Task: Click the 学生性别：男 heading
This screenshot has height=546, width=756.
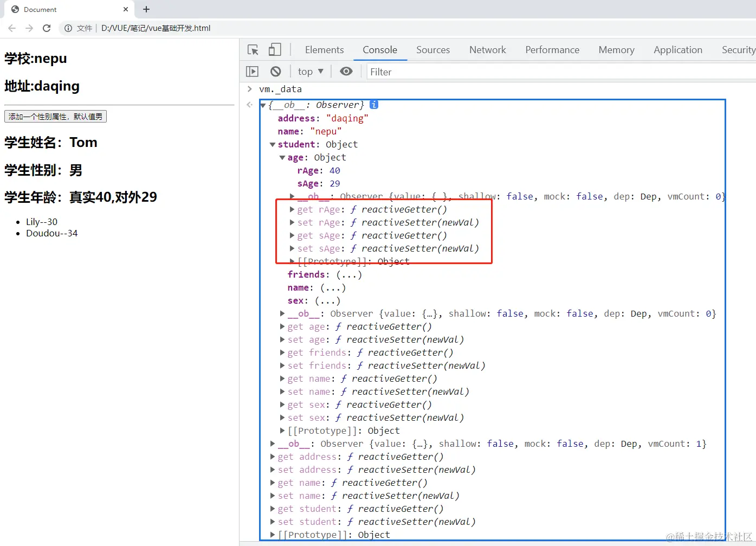Action: (x=43, y=170)
